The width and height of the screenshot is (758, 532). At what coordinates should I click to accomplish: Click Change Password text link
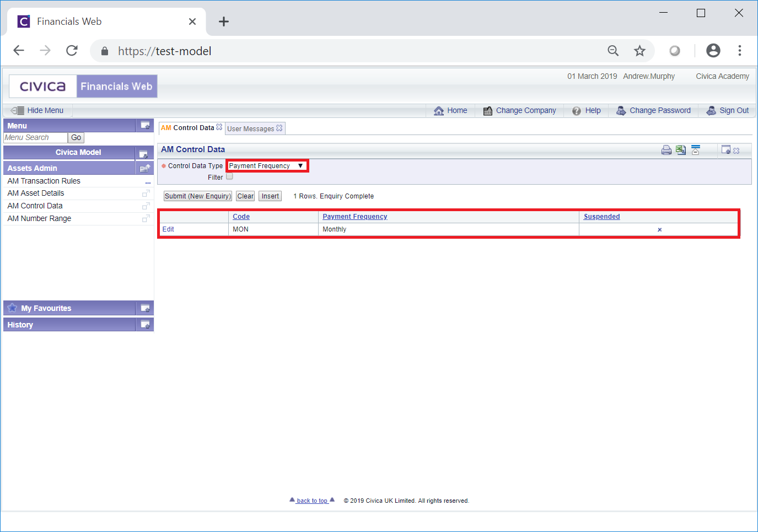[660, 110]
